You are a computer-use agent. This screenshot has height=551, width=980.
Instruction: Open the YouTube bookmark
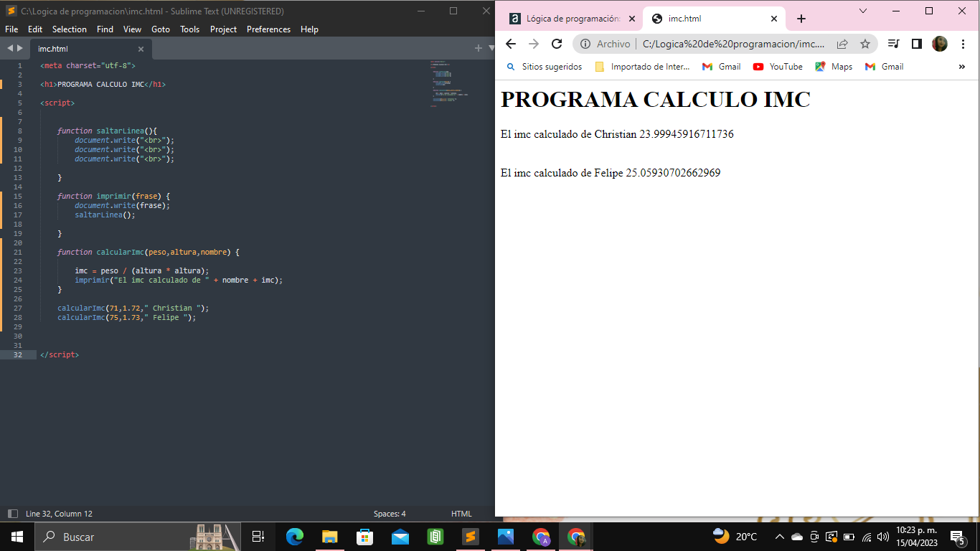point(778,67)
